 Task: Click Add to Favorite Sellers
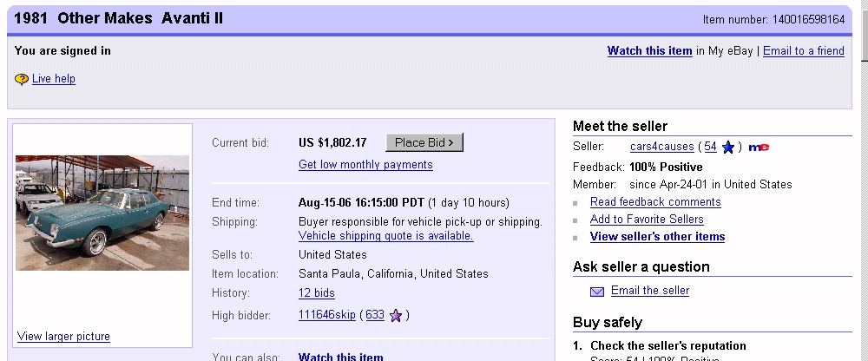click(x=647, y=220)
